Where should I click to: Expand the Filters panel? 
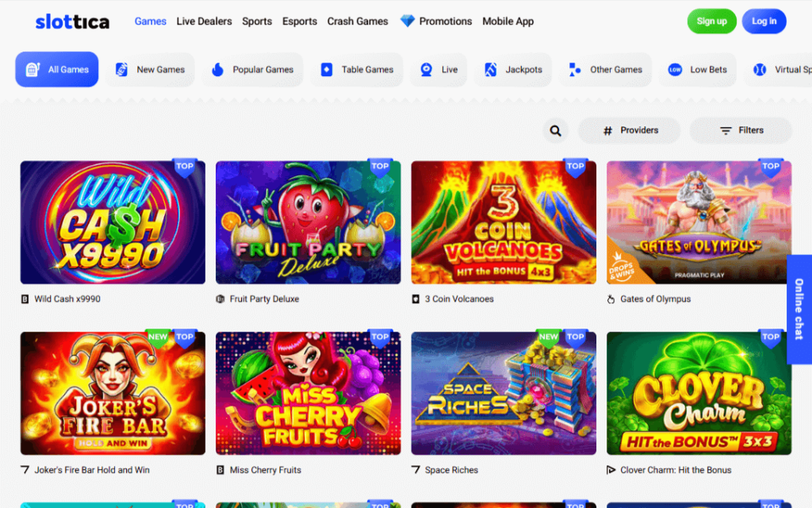tap(741, 131)
